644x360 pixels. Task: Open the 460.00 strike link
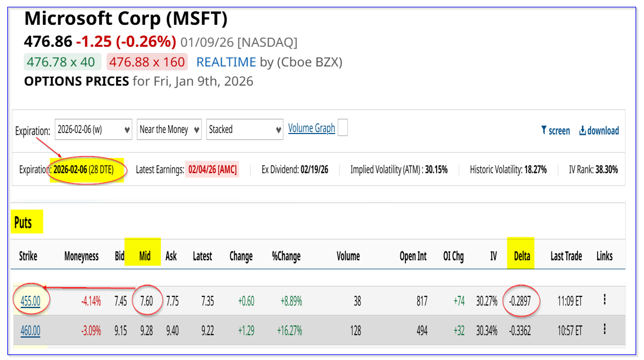[30, 331]
